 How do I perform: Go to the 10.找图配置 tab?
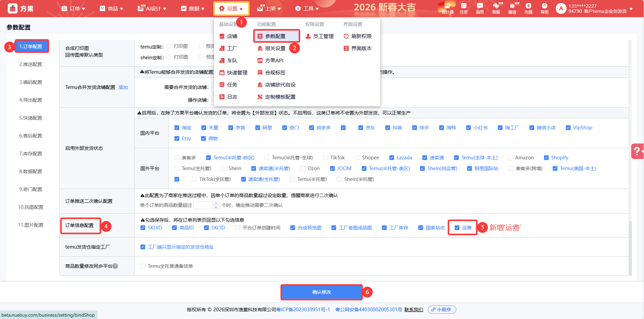point(31,207)
